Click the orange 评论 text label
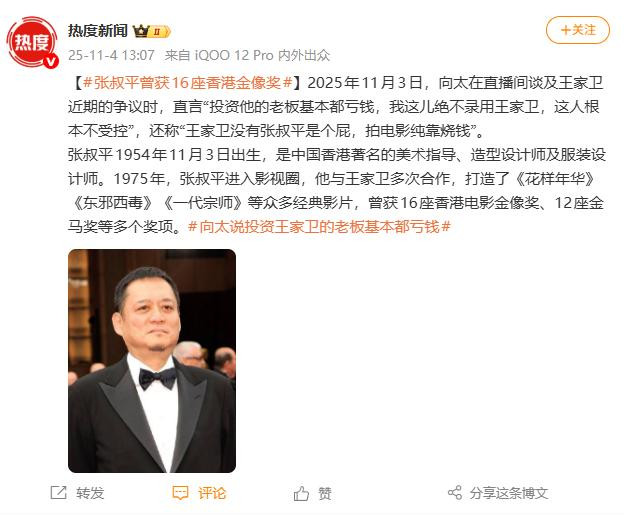The height and width of the screenshot is (516, 624). (212, 493)
